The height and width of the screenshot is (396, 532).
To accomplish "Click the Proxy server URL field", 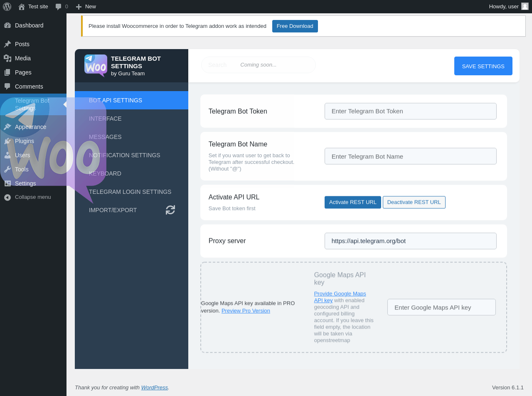I will click(x=411, y=241).
